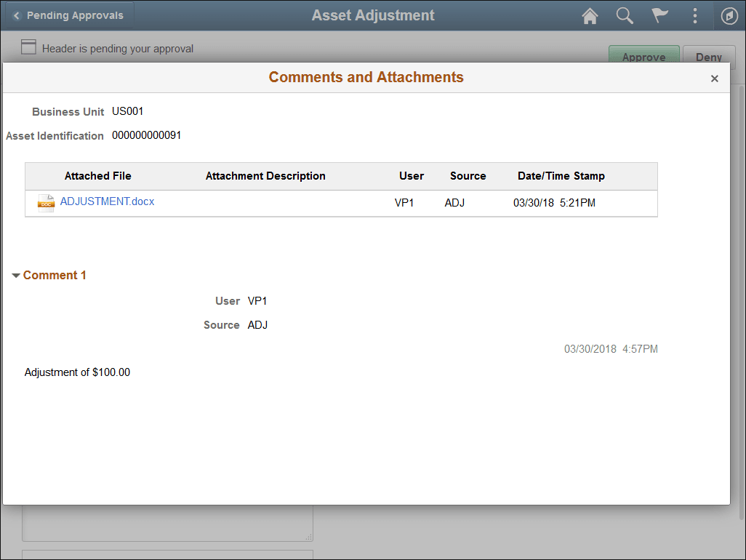Open the Actions list three-dot icon

point(694,15)
